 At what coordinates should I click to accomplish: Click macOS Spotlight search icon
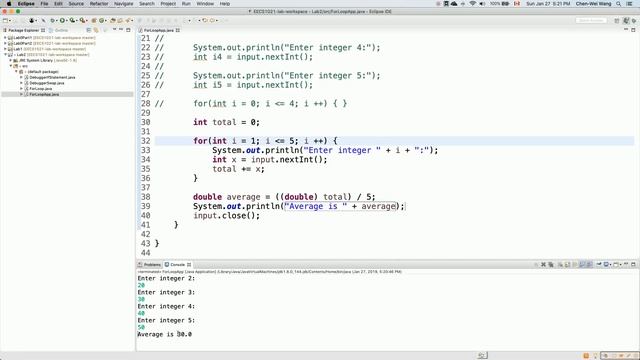(618, 4)
